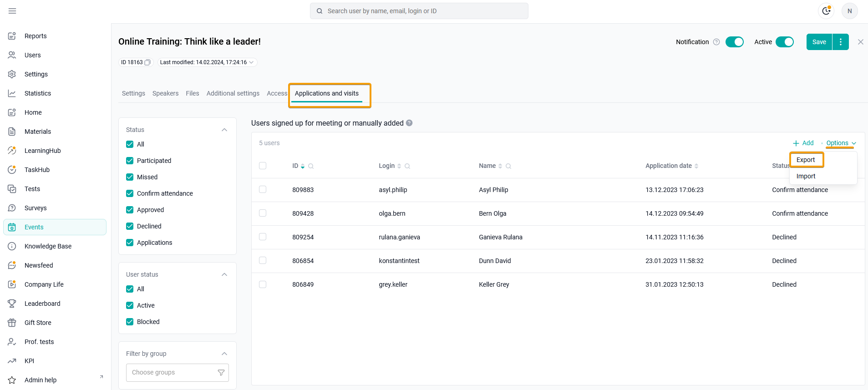Search by Login column magnifier
The width and height of the screenshot is (868, 390).
[407, 166]
